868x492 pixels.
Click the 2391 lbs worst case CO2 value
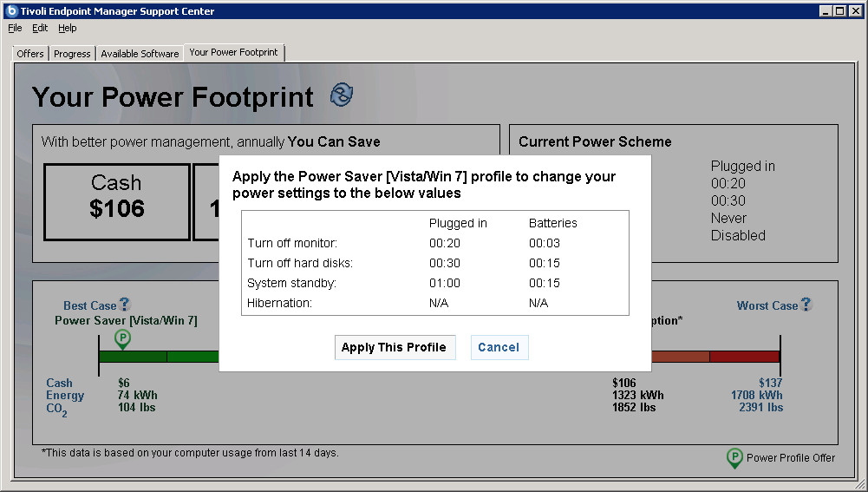pos(760,407)
